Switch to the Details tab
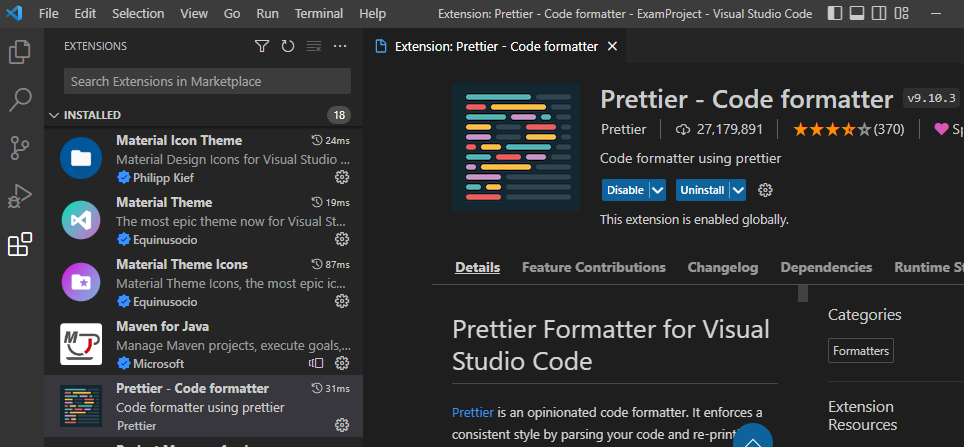Screen dimensions: 964x447 (478, 267)
